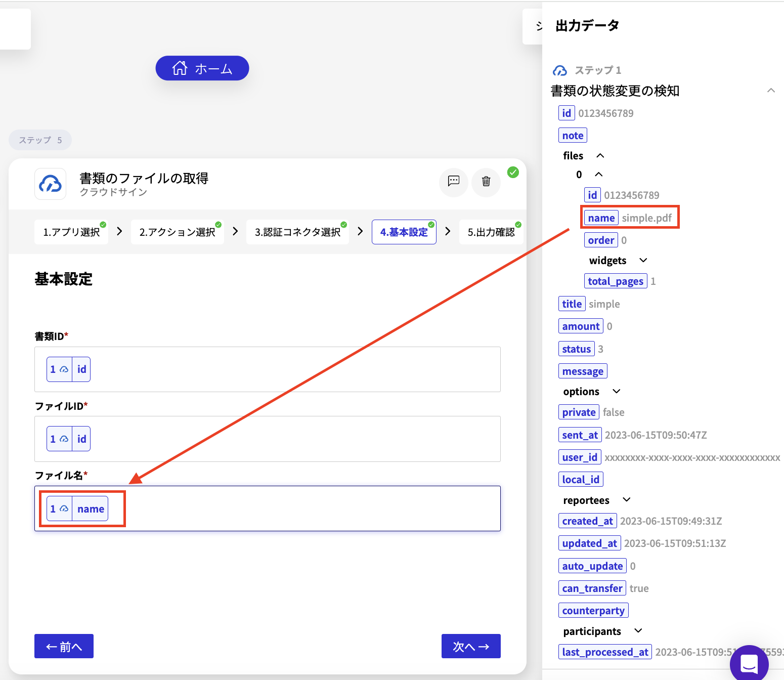Image resolution: width=784 pixels, height=680 pixels.
Task: Select the id chip in ファイルID field
Action: [68, 439]
